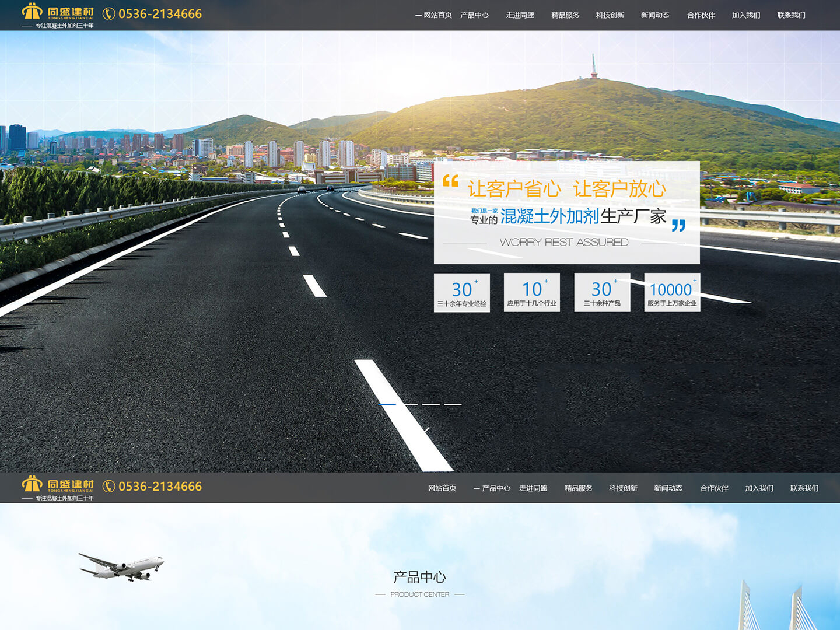
Task: Open 走进同盛 in the top navigation menu
Action: click(x=520, y=15)
